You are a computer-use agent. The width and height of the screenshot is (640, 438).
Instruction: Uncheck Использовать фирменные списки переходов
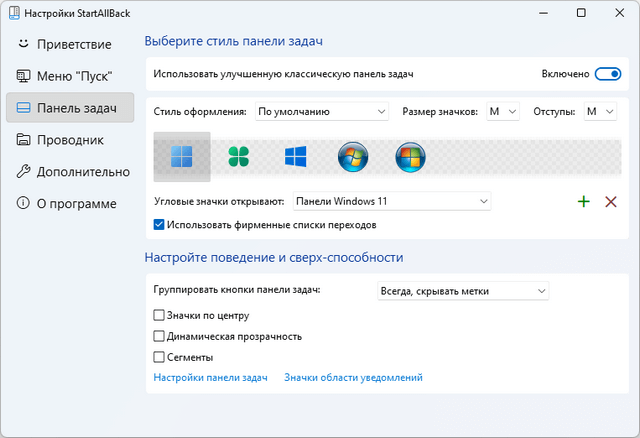click(160, 225)
